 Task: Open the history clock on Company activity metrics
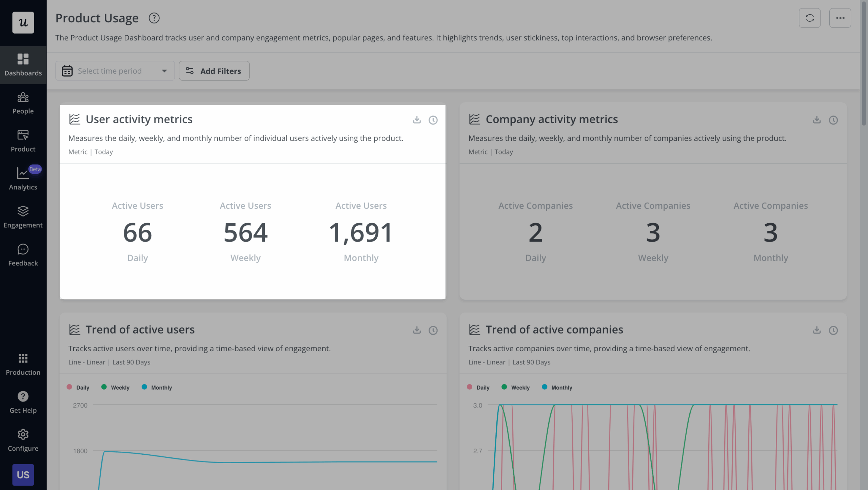tap(834, 120)
